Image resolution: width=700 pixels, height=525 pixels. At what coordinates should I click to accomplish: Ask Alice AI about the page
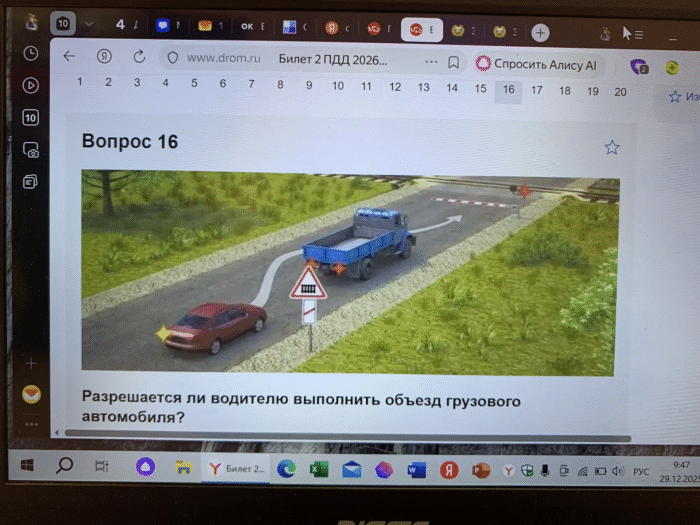coord(537,64)
